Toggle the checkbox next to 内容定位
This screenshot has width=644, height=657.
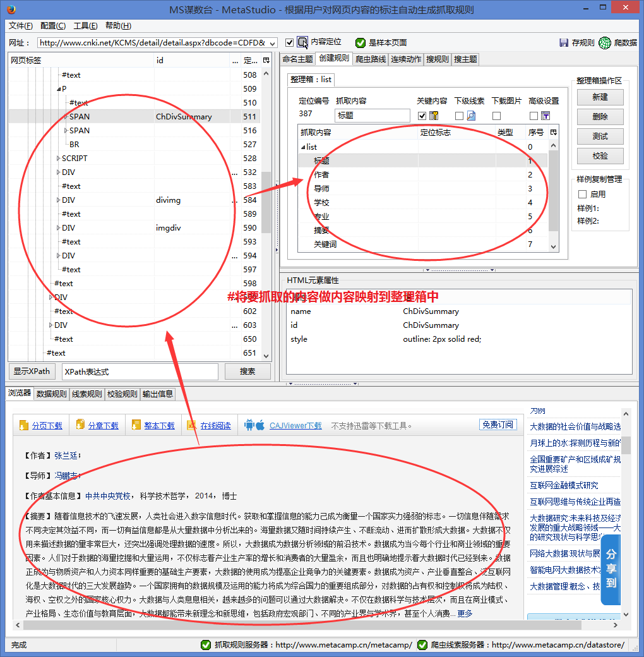click(289, 42)
